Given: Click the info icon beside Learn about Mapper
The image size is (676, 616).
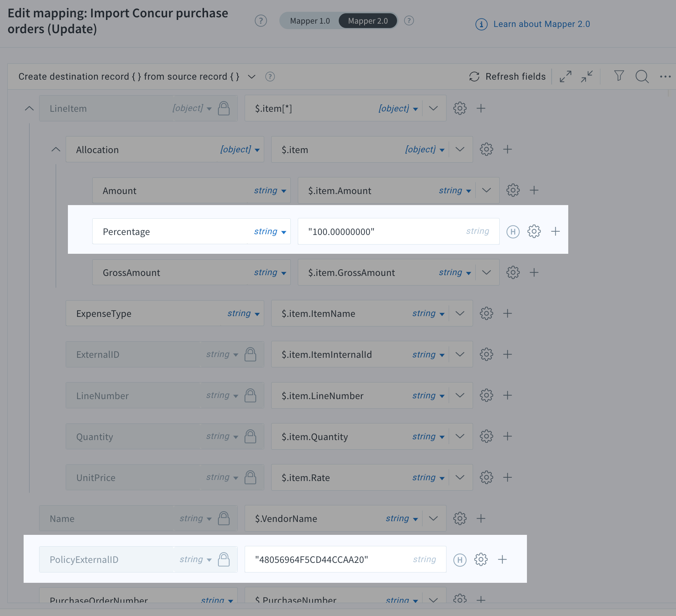Looking at the screenshot, I should coord(481,24).
